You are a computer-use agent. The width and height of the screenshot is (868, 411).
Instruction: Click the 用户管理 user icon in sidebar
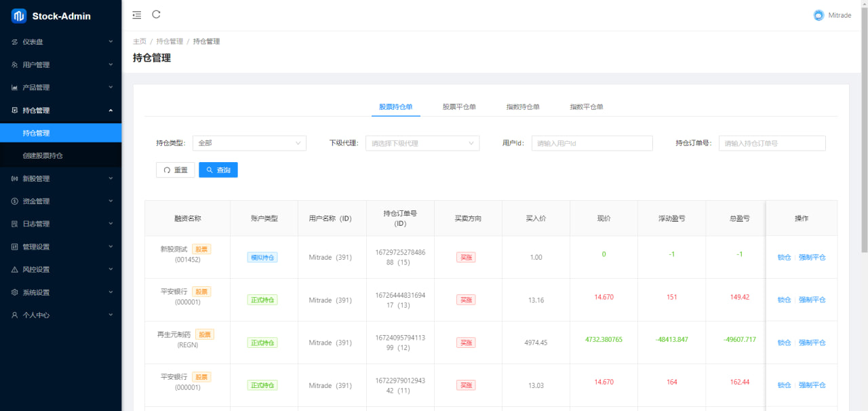click(15, 65)
